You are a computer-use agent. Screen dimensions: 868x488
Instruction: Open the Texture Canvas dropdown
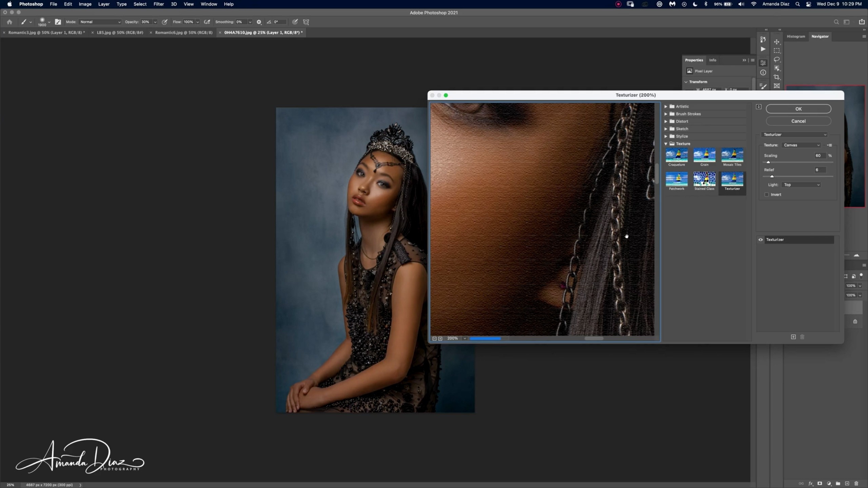(802, 145)
